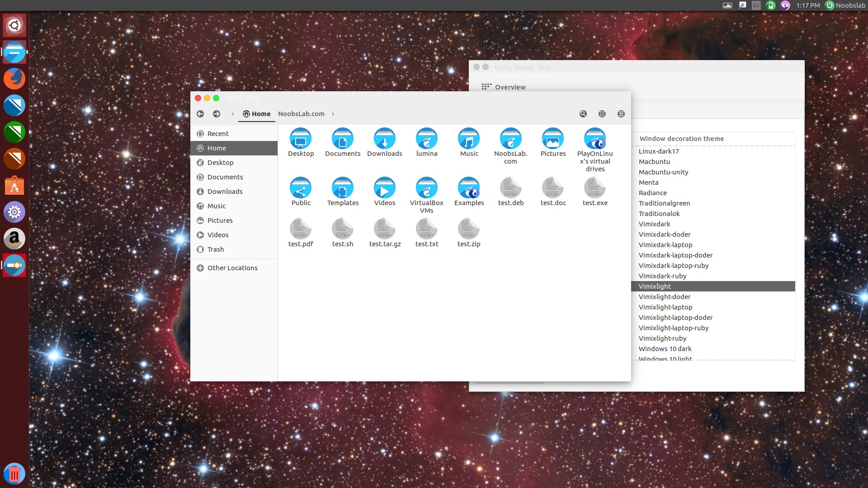Open System Settings from the launcher
The height and width of the screenshot is (488, 868).
(x=14, y=212)
